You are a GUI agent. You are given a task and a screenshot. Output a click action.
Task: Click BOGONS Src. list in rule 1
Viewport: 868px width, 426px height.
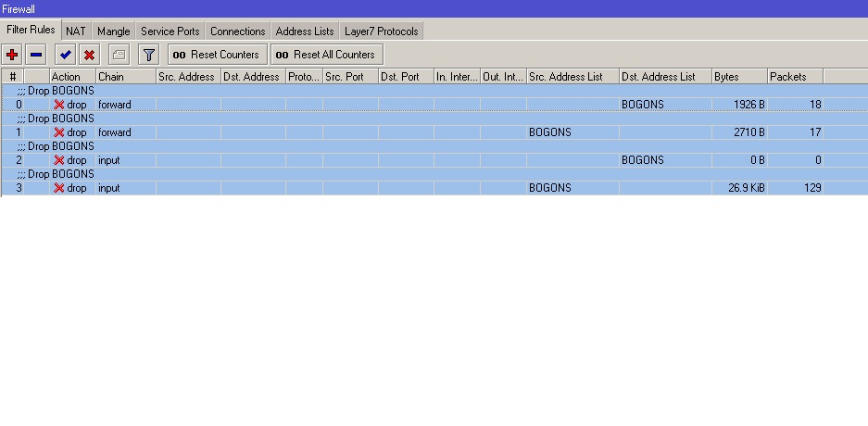click(x=549, y=132)
